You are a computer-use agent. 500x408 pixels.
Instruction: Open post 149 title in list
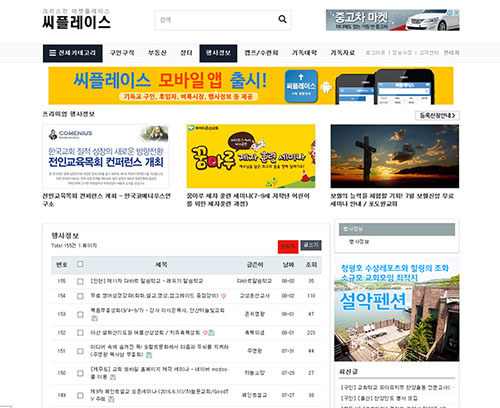point(159,395)
